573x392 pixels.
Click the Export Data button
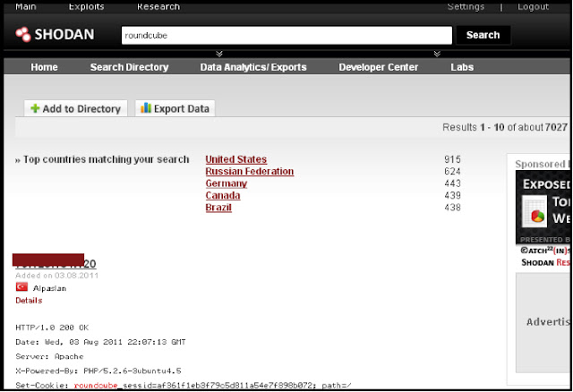175,108
